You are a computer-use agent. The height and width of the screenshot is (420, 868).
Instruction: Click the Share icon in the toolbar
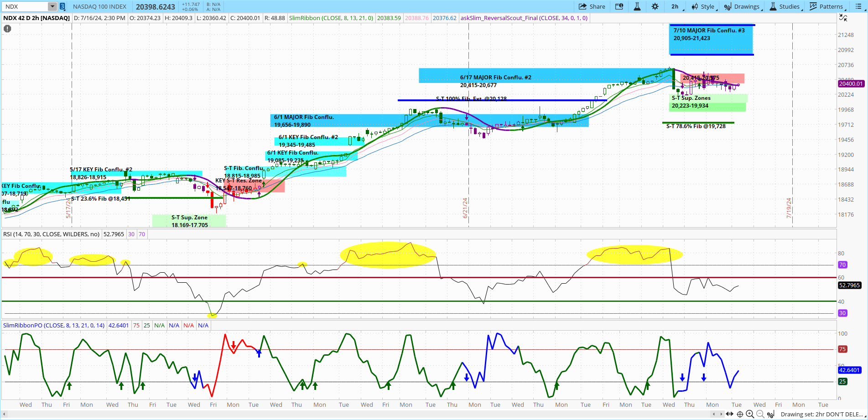[592, 6]
